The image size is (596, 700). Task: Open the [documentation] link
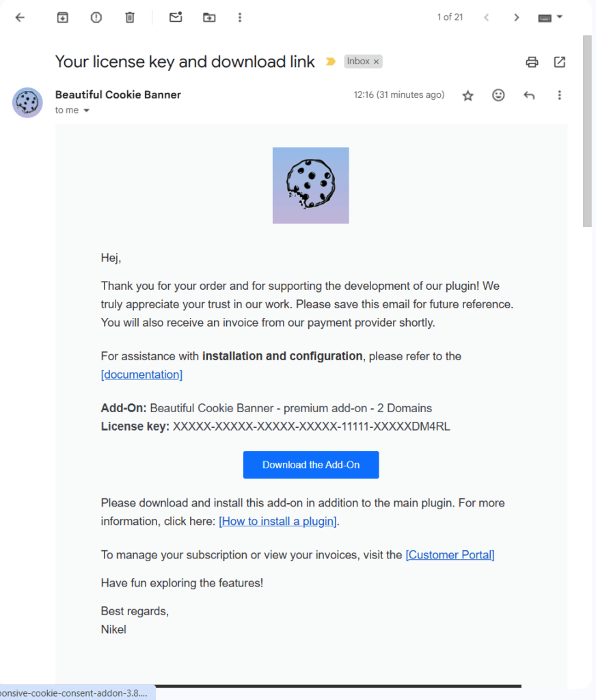pyautogui.click(x=141, y=375)
